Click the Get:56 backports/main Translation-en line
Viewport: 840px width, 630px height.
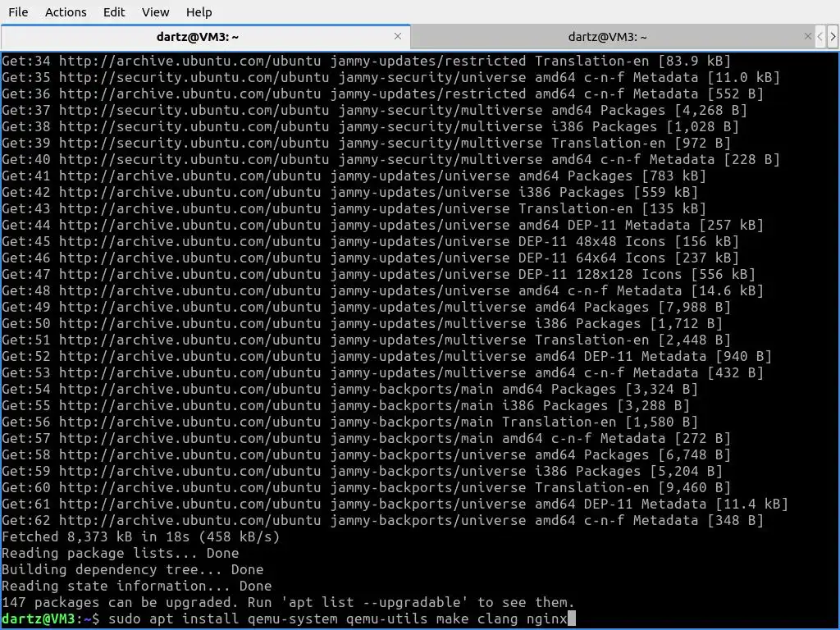[x=349, y=422]
